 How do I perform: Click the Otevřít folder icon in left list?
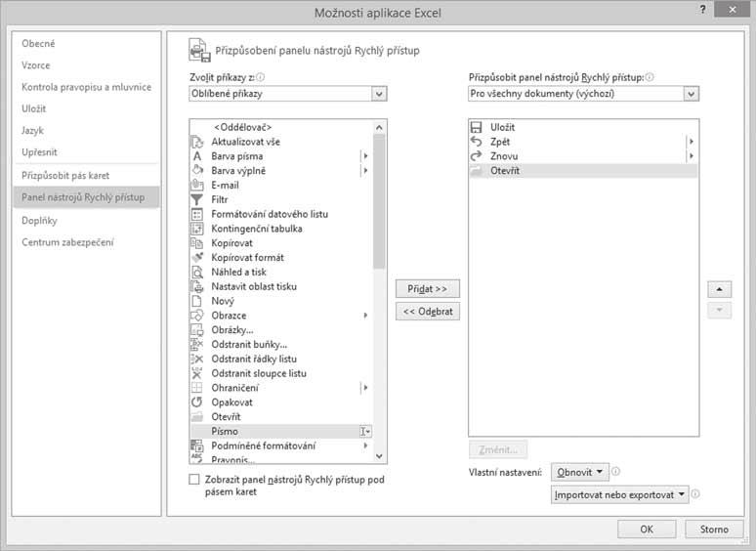(197, 416)
